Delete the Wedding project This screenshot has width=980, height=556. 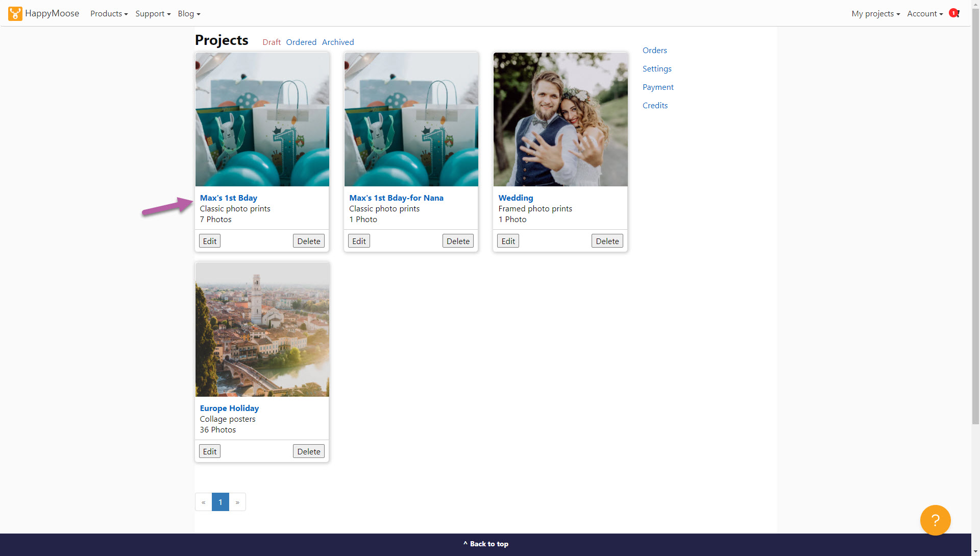coord(607,240)
